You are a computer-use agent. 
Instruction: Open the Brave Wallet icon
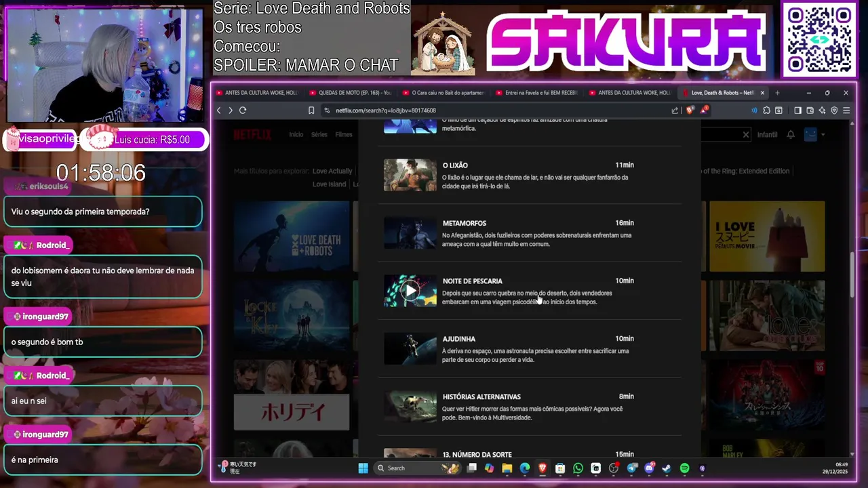(810, 110)
